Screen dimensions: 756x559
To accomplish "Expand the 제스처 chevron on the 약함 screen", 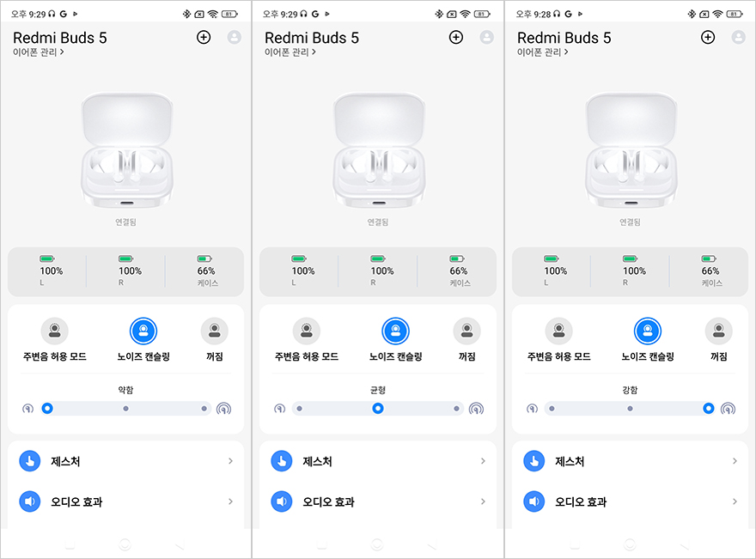I will pyautogui.click(x=230, y=461).
